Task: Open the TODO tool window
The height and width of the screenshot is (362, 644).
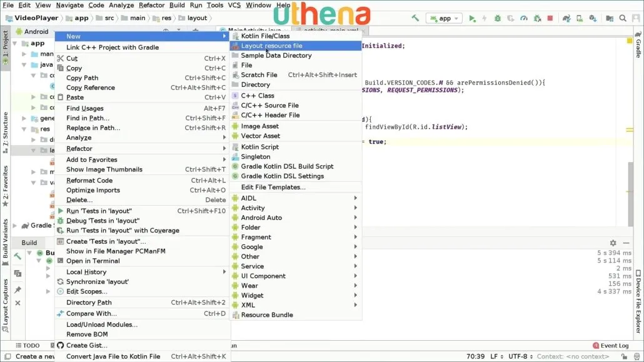Action: pyautogui.click(x=28, y=346)
